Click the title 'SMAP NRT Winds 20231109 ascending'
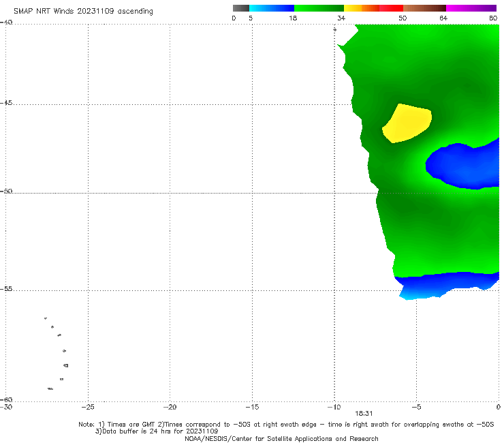The image size is (504, 443). coord(83,11)
